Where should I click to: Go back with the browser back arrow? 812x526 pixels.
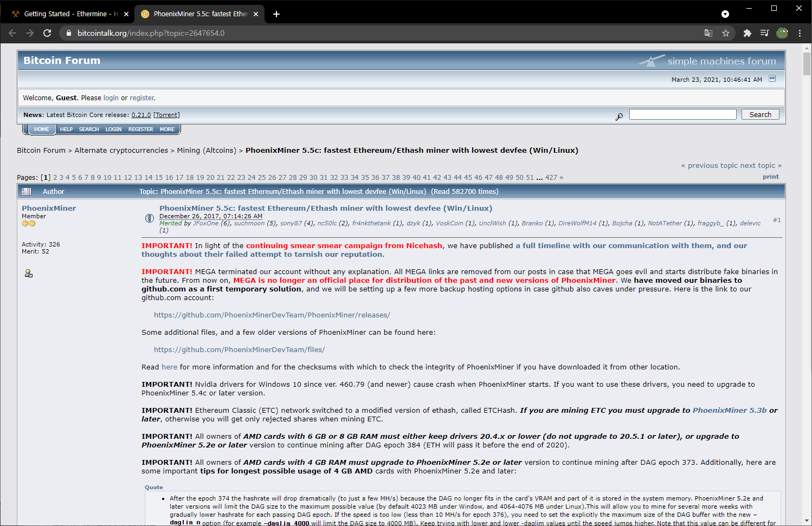(x=12, y=33)
